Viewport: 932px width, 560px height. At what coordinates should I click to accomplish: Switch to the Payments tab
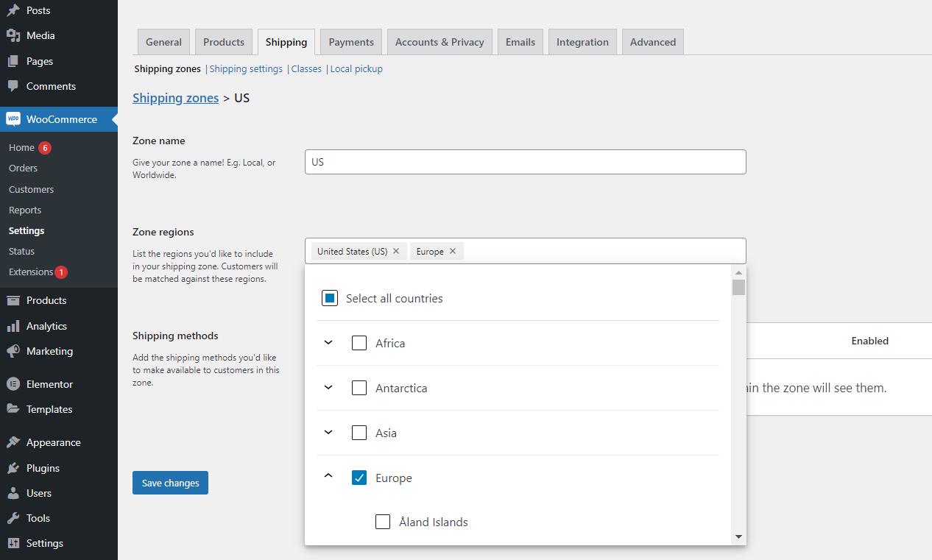click(350, 42)
